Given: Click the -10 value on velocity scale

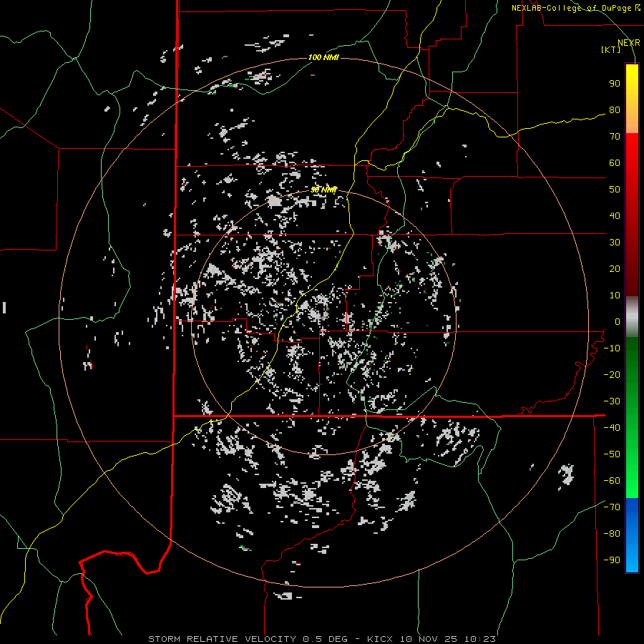Looking at the screenshot, I should [612, 348].
